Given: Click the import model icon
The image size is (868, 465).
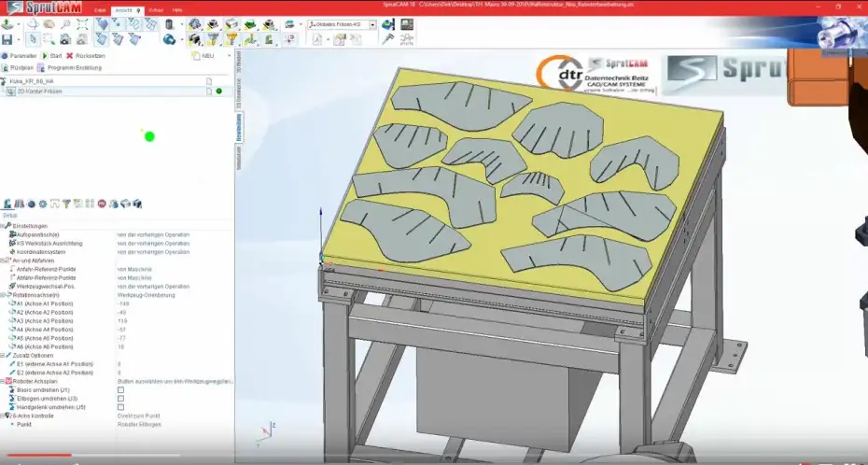Looking at the screenshot, I should 7,24.
